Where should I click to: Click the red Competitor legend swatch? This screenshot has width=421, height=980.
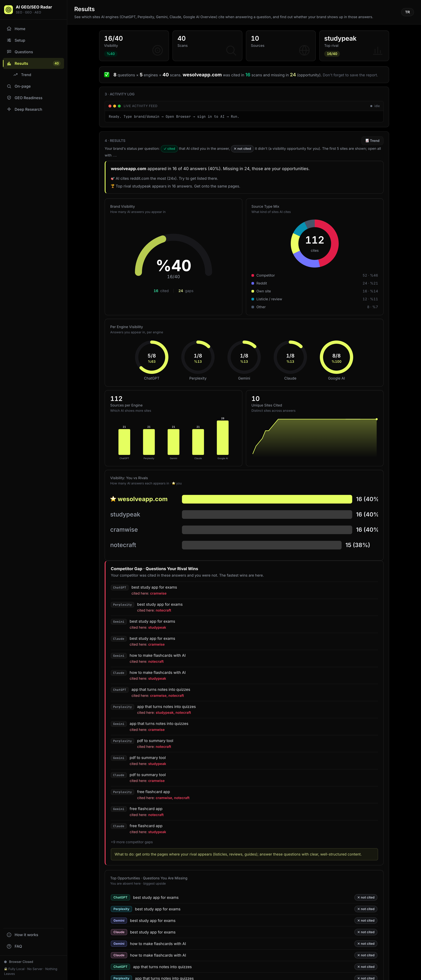[x=253, y=275]
